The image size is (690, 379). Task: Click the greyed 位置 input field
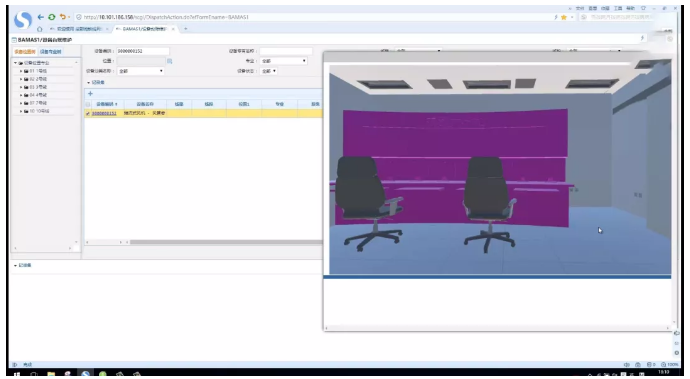tap(140, 61)
